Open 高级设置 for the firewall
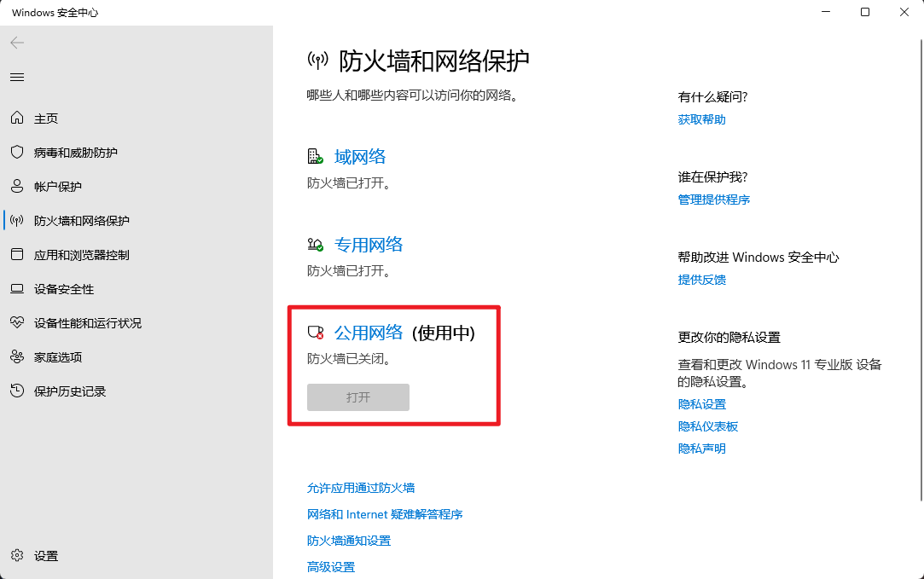Screen dimensions: 924x579 [330, 566]
